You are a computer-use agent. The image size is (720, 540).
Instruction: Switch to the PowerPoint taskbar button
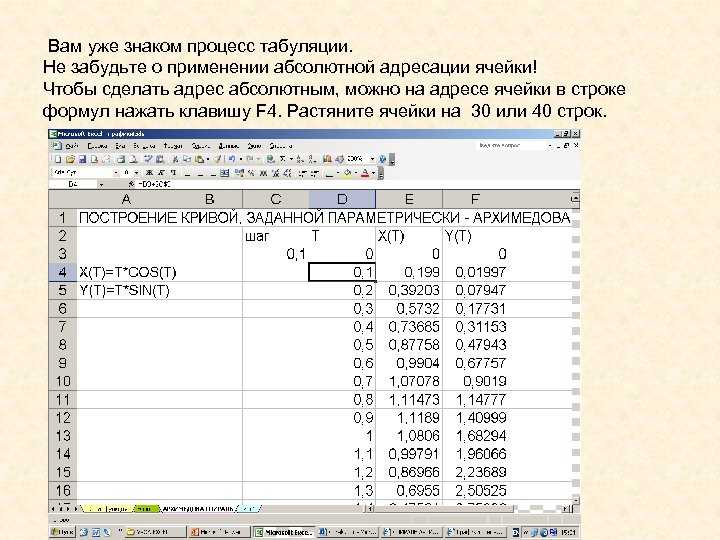point(219,532)
